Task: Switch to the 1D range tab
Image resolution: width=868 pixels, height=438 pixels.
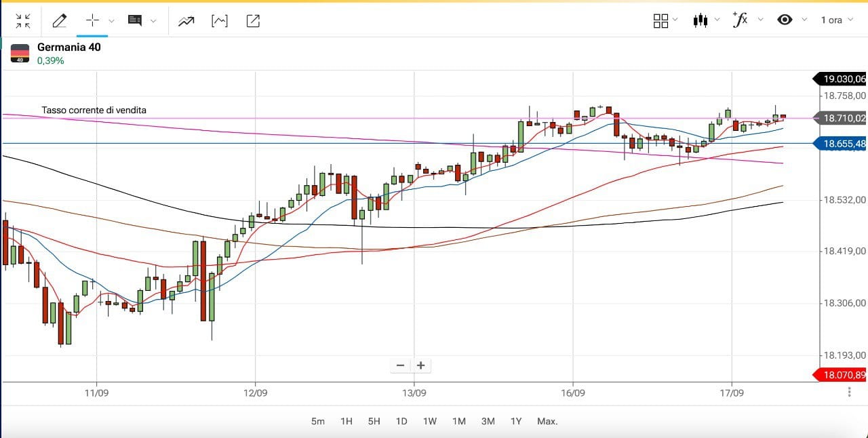Action: [x=401, y=421]
